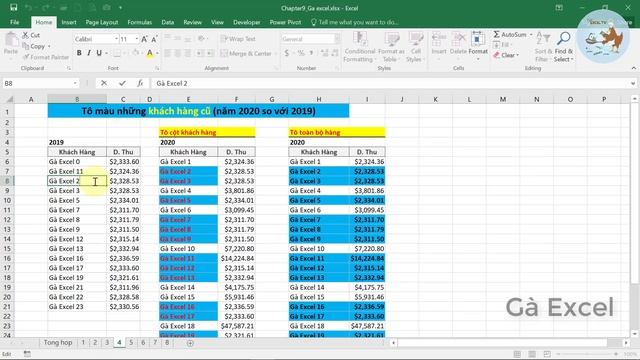This screenshot has width=640, height=360.
Task: Open the Data ribbon tab
Action: pyautogui.click(x=167, y=22)
